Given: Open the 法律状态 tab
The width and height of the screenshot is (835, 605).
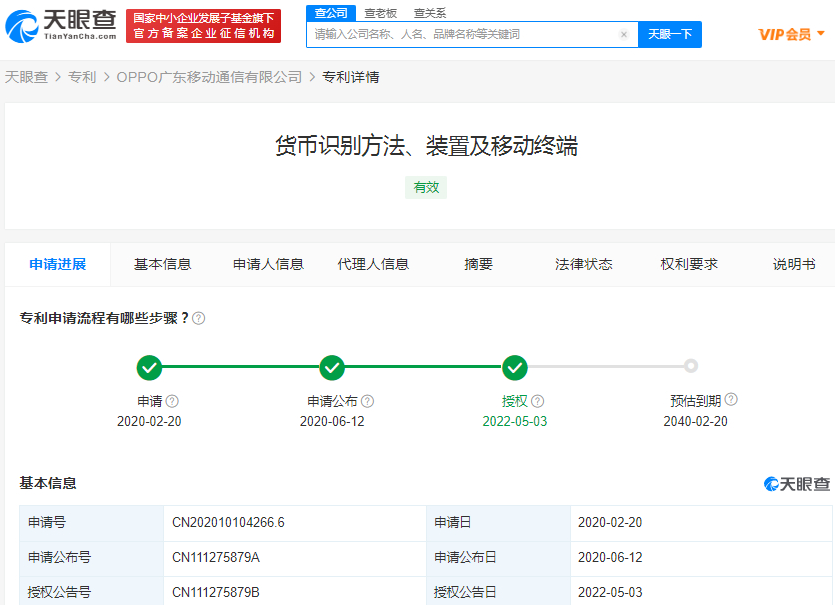Looking at the screenshot, I should (583, 264).
